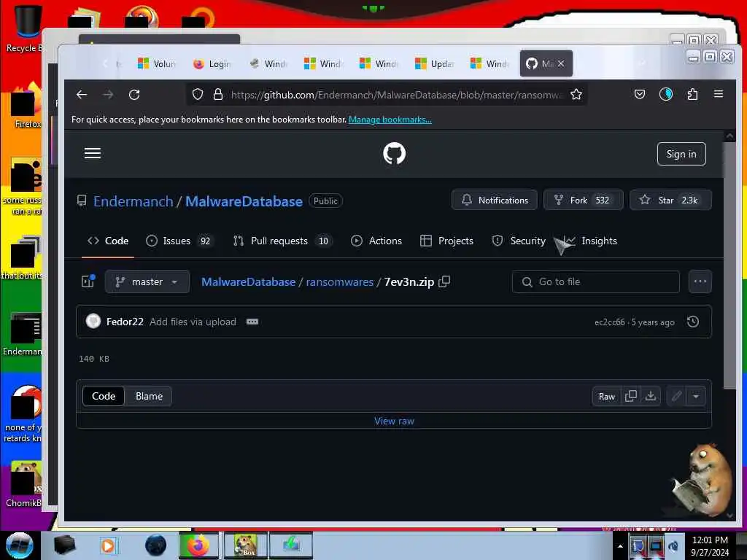
Task: Open the extensions puzzle icon
Action: point(692,94)
